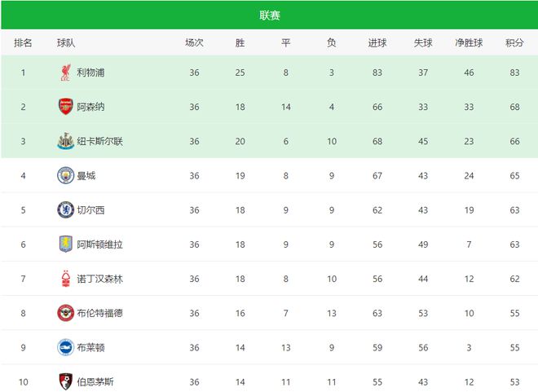The image size is (538, 392).
Task: Open the 利物浦 team name link
Action: 90,73
